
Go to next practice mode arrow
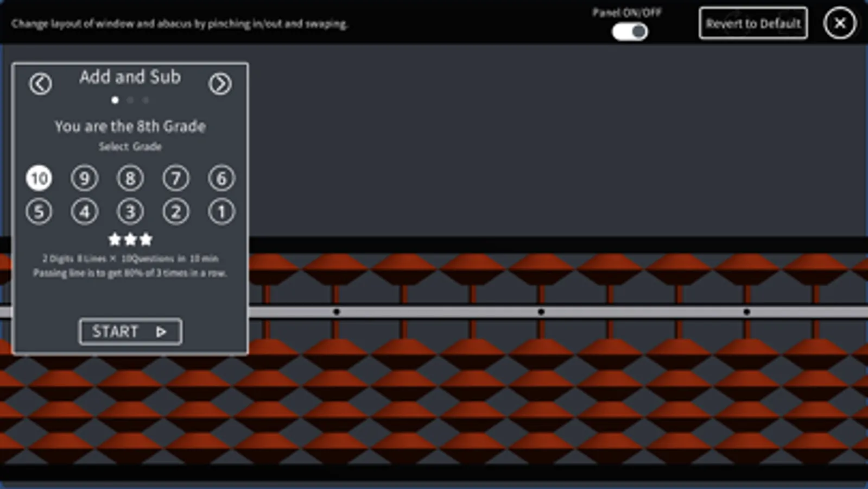coord(220,84)
